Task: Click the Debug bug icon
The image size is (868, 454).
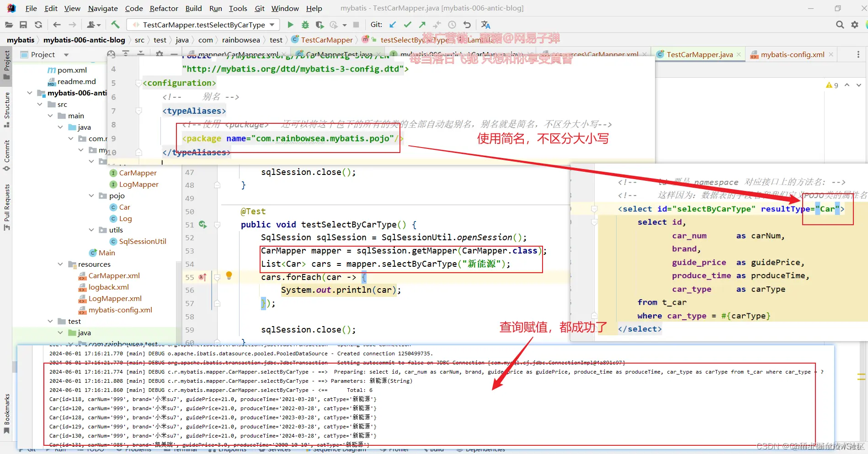Action: [x=305, y=25]
